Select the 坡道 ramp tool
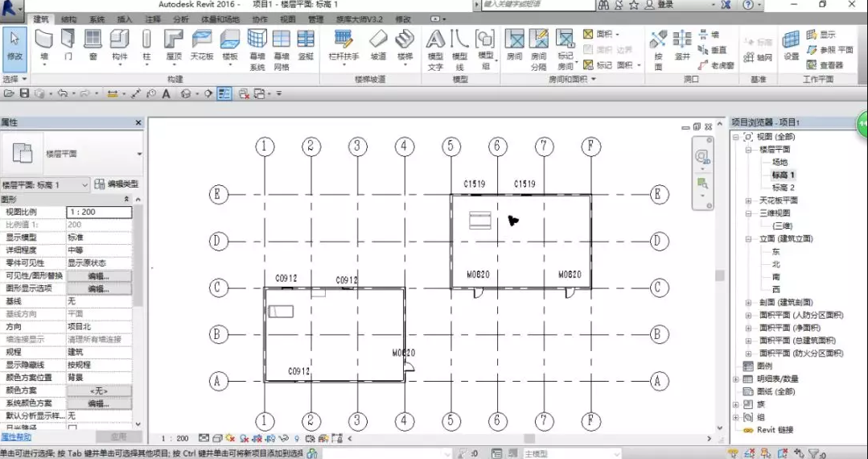This screenshot has width=868, height=459. coord(379,46)
